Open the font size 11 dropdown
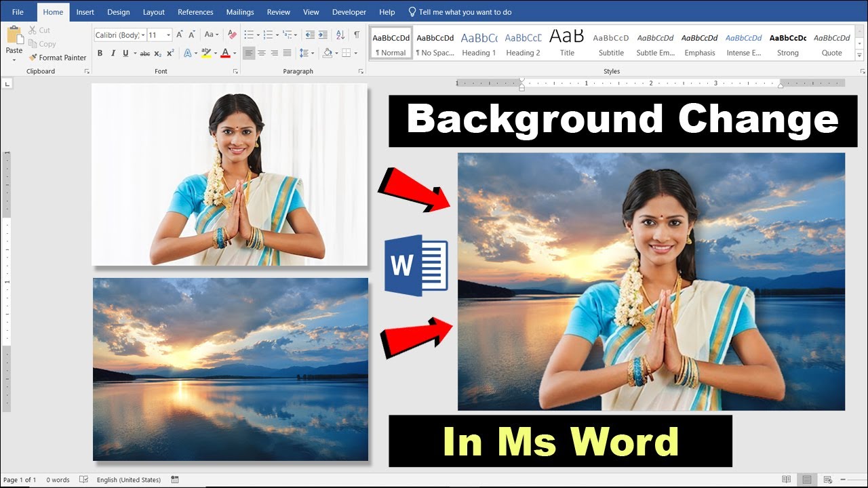 pyautogui.click(x=169, y=35)
